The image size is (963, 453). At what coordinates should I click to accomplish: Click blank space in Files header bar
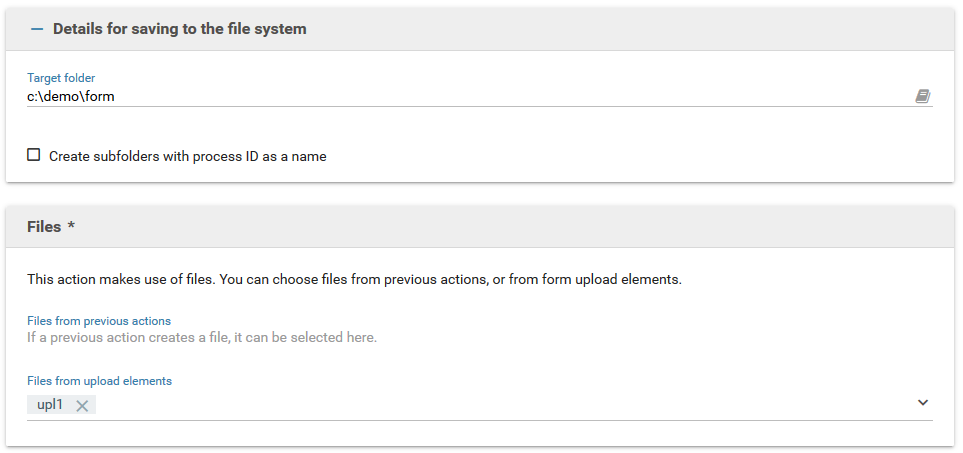coord(500,227)
